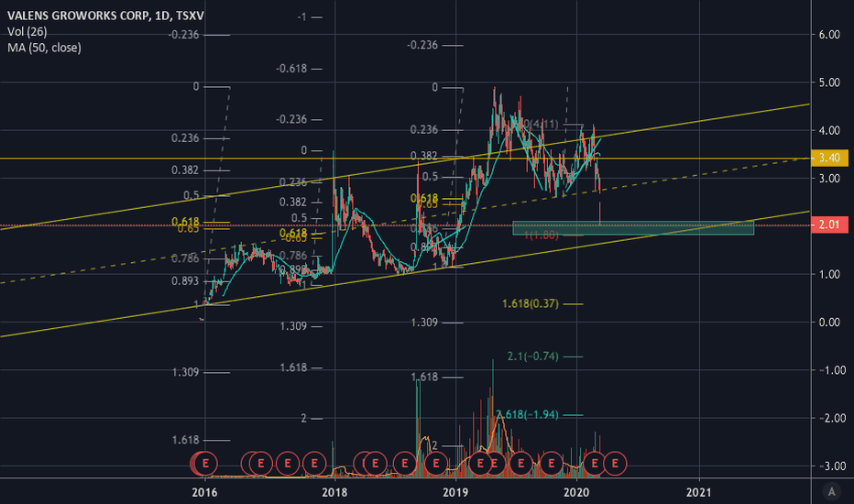Click the auto-scale 'A' button
Viewport: 854px width, 504px height.
point(832,491)
